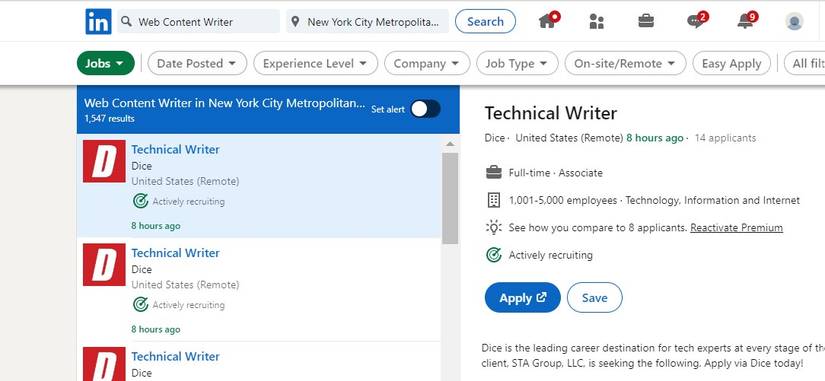Screen dimensions: 825x381
Task: Click the target icon in second job card
Action: [x=140, y=305]
